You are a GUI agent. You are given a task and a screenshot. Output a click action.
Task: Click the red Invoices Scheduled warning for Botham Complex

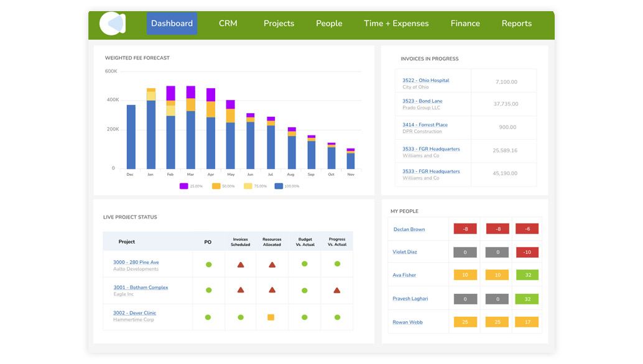pyautogui.click(x=240, y=289)
